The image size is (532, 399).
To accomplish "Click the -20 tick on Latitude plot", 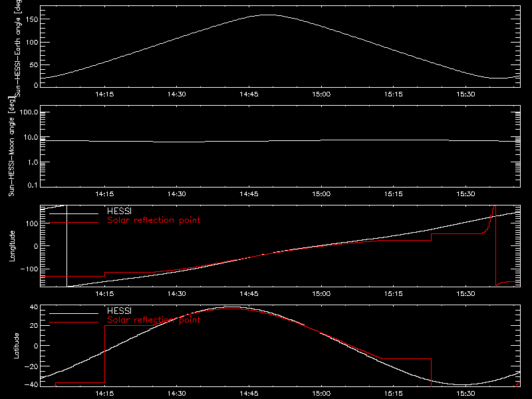I will (31, 366).
